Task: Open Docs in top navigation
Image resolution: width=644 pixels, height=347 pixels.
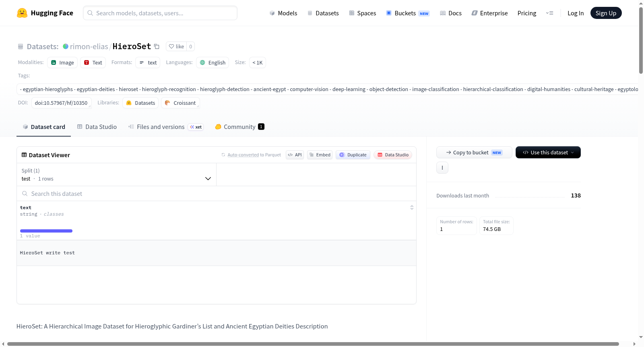Action: pyautogui.click(x=451, y=13)
